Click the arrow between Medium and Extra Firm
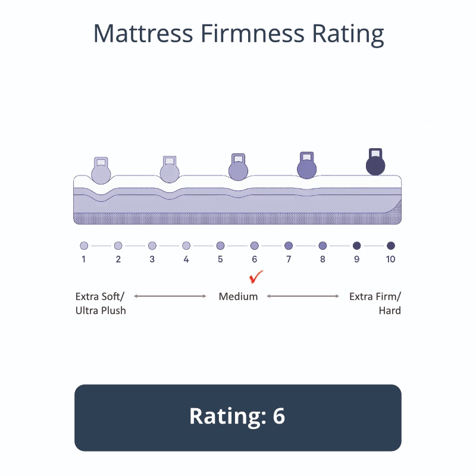476x476 pixels. click(303, 296)
